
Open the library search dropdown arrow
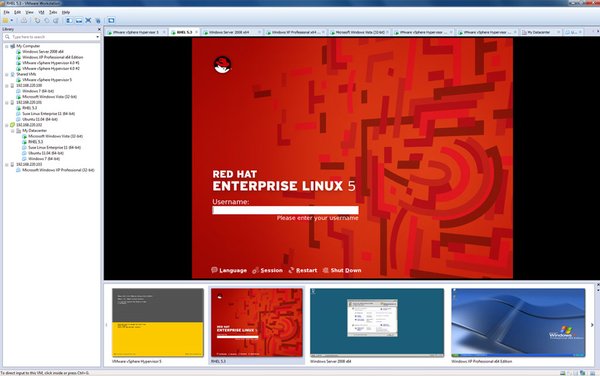click(97, 37)
